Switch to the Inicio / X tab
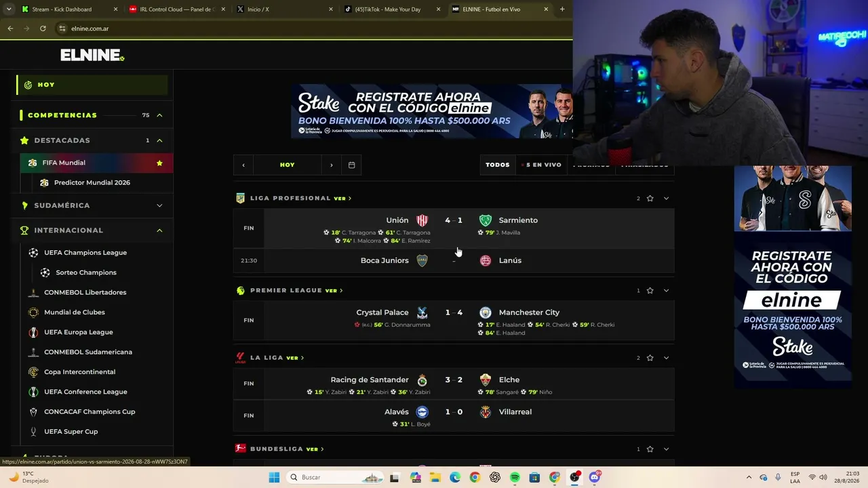 (x=283, y=9)
